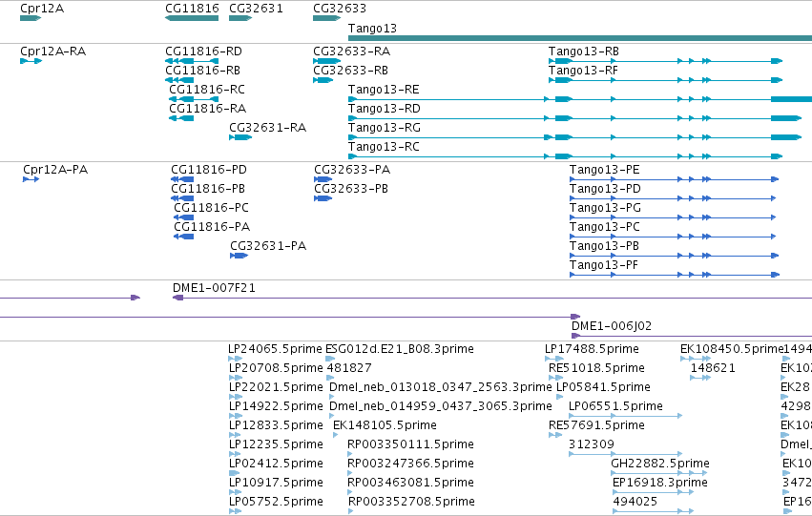
Task: Select protein Tango13-PD
Action: [x=605, y=189]
